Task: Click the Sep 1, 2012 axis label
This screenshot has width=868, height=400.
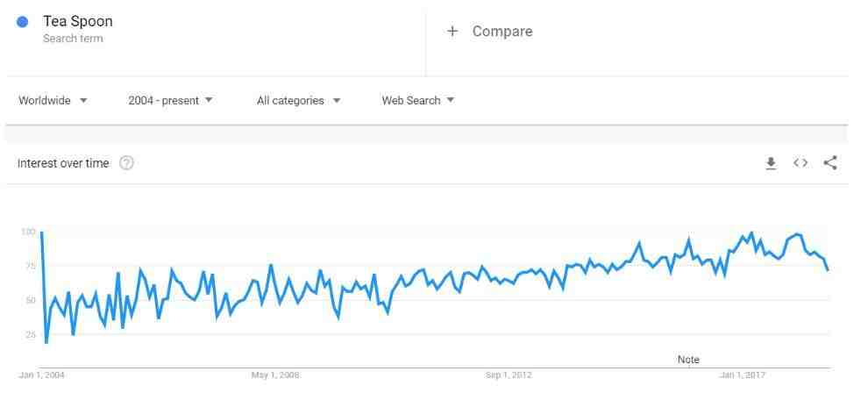Action: pos(509,375)
